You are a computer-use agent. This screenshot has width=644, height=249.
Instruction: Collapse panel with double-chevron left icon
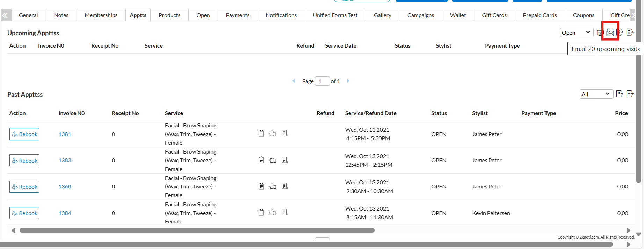[x=5, y=15]
